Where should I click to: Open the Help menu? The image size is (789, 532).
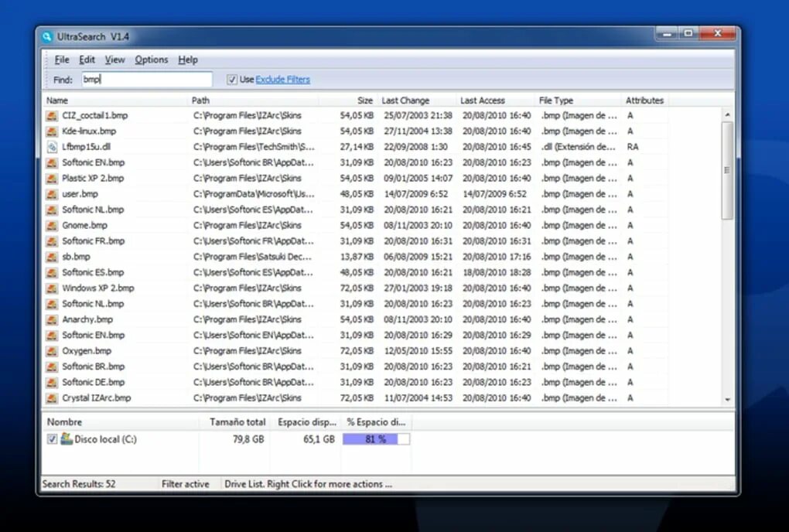(x=188, y=60)
